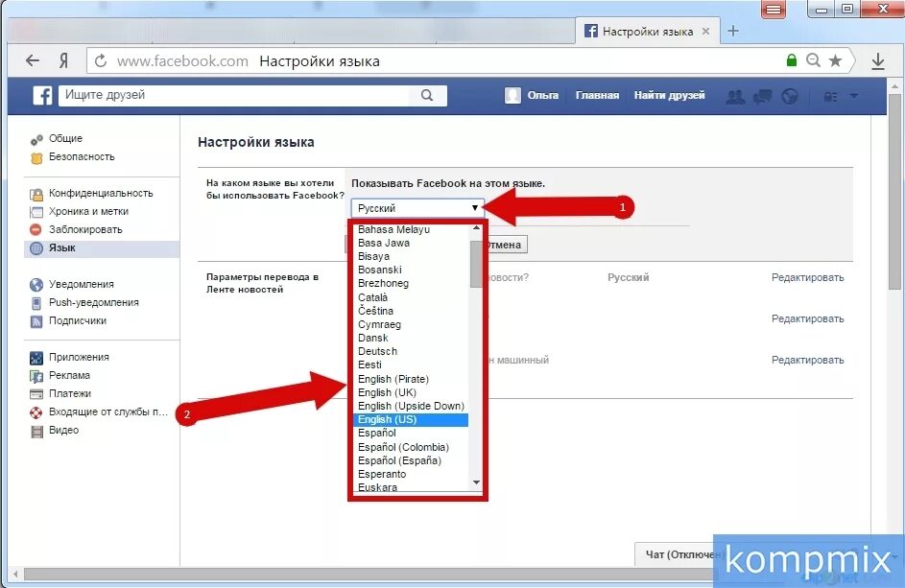The width and height of the screenshot is (905, 588).
Task: Select the highlighted English (US) option
Action: coord(411,419)
